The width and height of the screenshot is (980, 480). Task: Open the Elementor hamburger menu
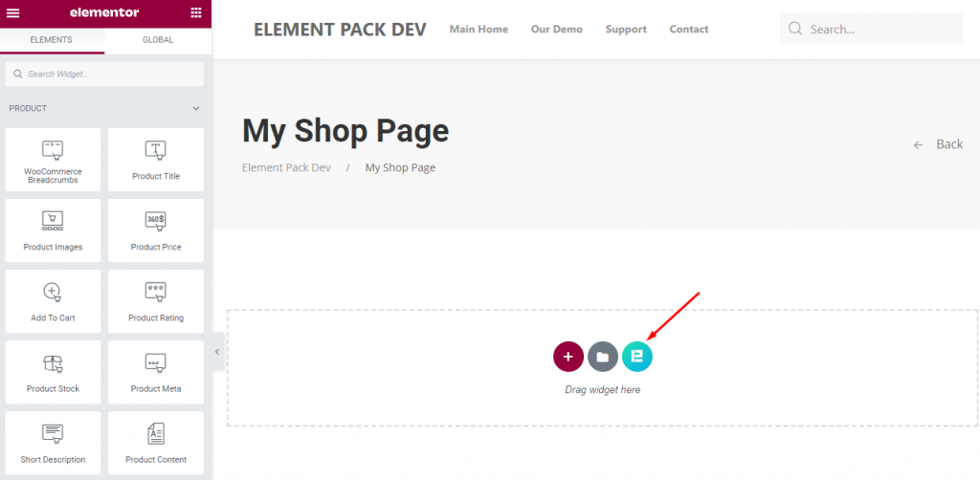(12, 13)
